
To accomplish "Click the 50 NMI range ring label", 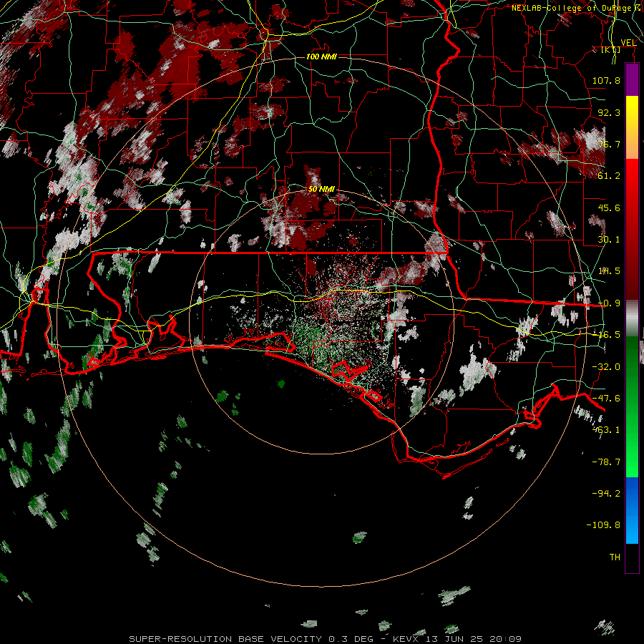I will (x=321, y=189).
